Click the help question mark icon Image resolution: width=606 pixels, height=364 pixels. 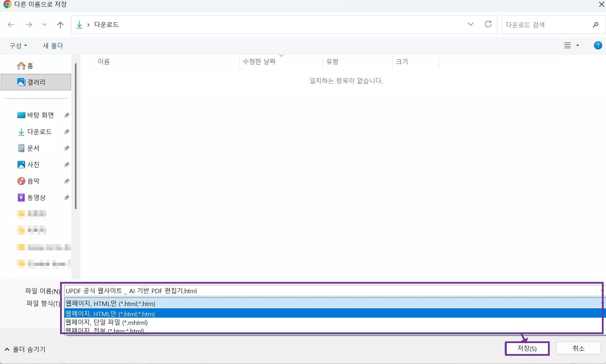tap(599, 45)
